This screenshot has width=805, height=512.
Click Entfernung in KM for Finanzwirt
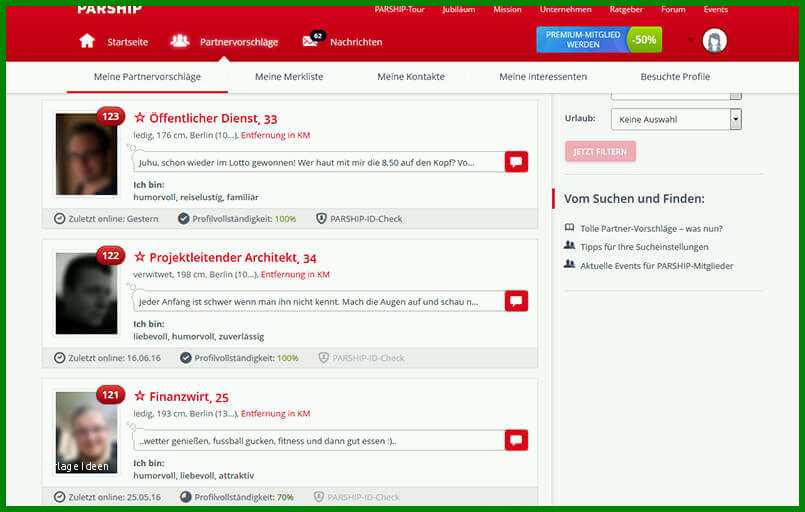tap(276, 413)
